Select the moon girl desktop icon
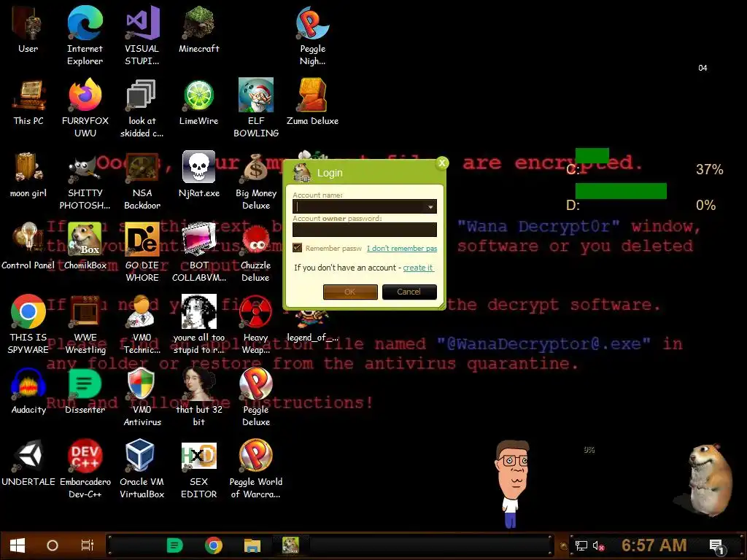The image size is (747, 560). [28, 175]
